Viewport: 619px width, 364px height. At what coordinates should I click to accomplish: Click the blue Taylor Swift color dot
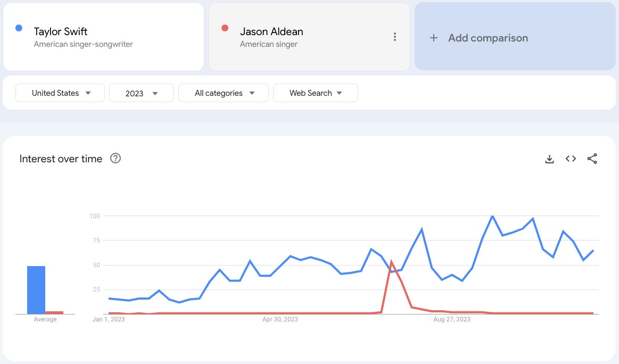(x=19, y=28)
